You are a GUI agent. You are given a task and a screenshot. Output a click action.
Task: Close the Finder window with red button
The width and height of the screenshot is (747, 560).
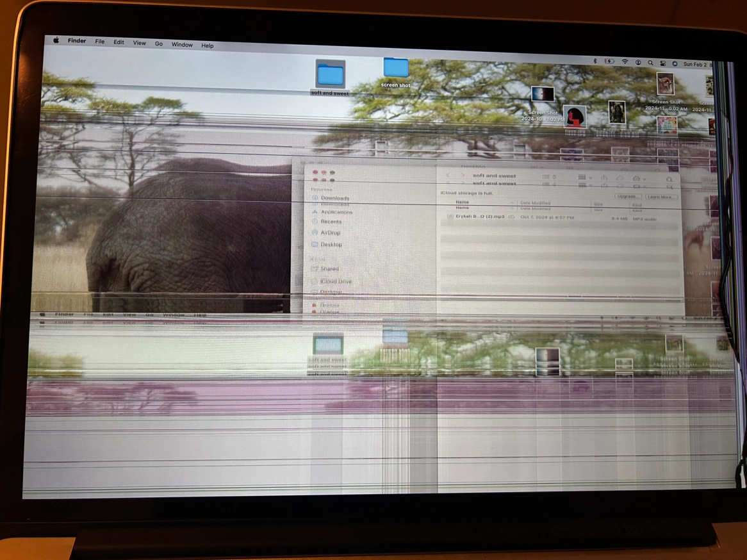coord(315,172)
